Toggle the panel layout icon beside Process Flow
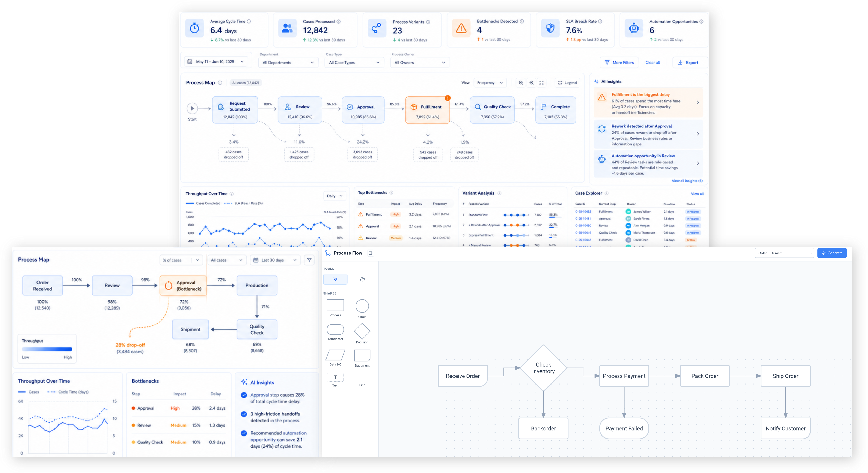868x473 pixels. [x=371, y=253]
